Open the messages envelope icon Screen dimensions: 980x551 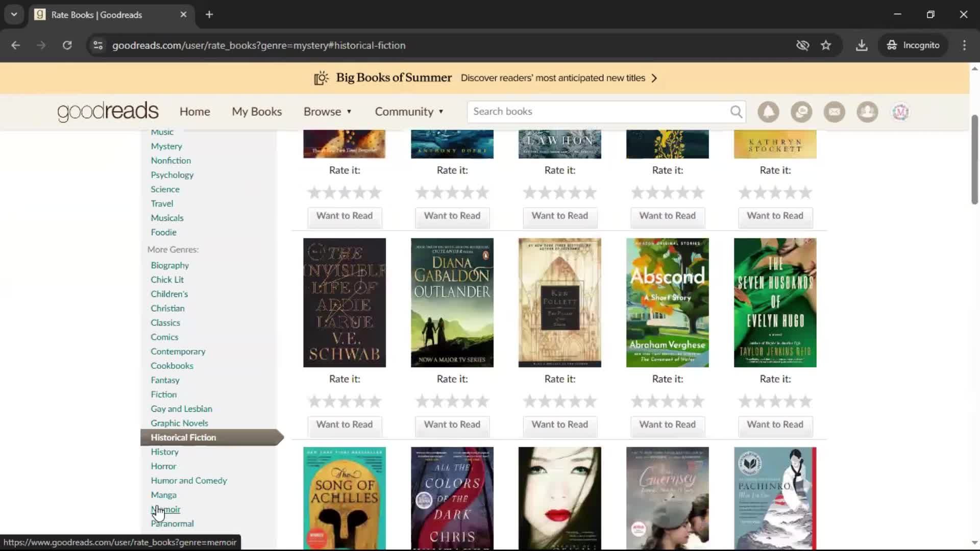pos(834,112)
